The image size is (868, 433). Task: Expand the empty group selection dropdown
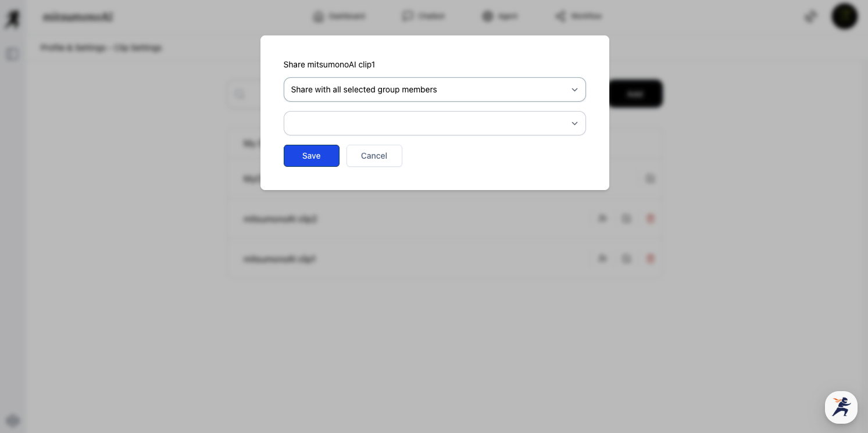(434, 123)
